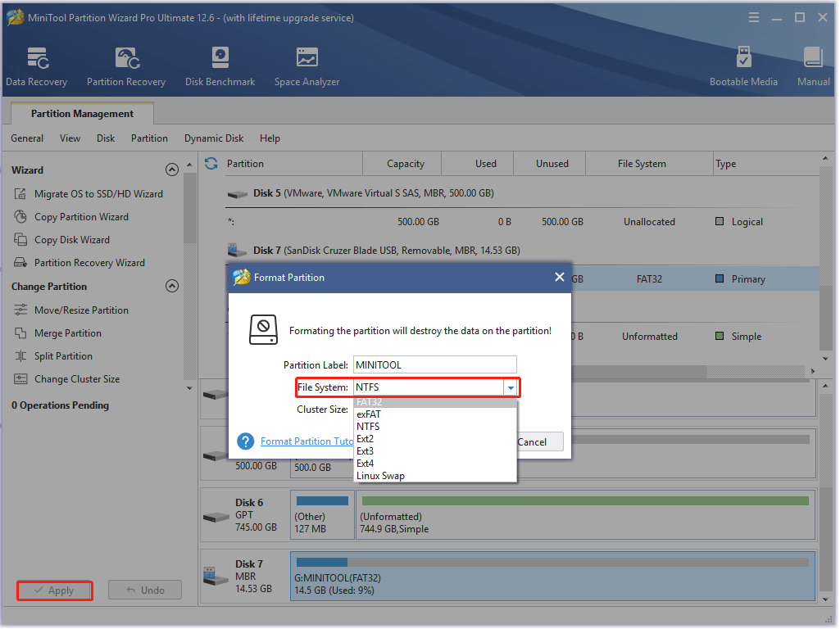Select G:MINITOOL(FAT32) partition in disk map
The width and height of the screenshot is (840, 629).
coord(553,577)
